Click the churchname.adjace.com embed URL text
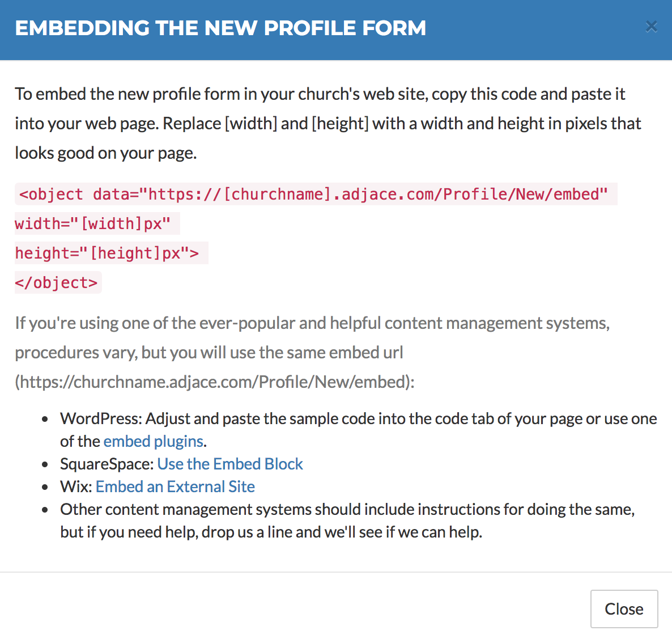Image resolution: width=672 pixels, height=643 pixels. 214,382
